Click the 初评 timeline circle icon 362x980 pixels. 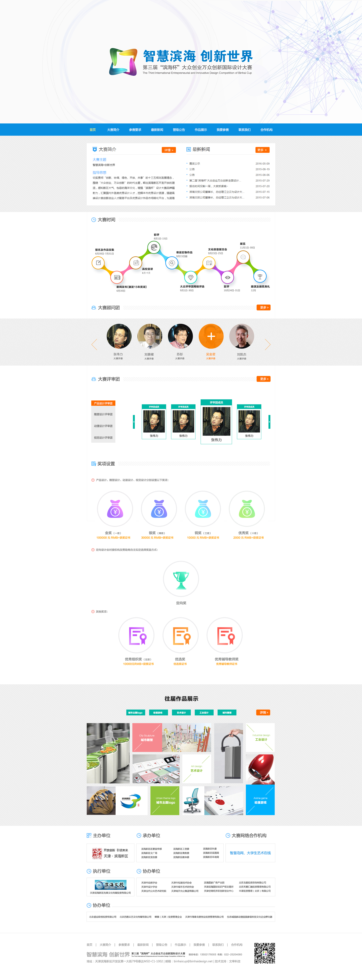click(154, 248)
